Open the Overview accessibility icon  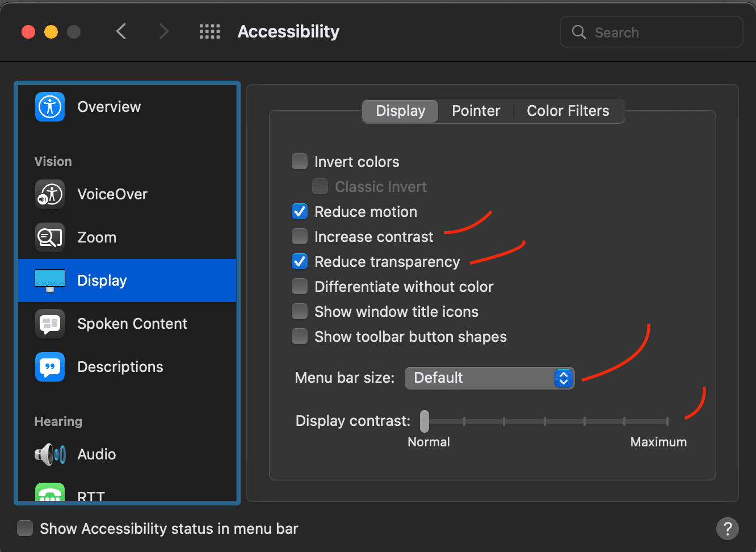pyautogui.click(x=50, y=106)
